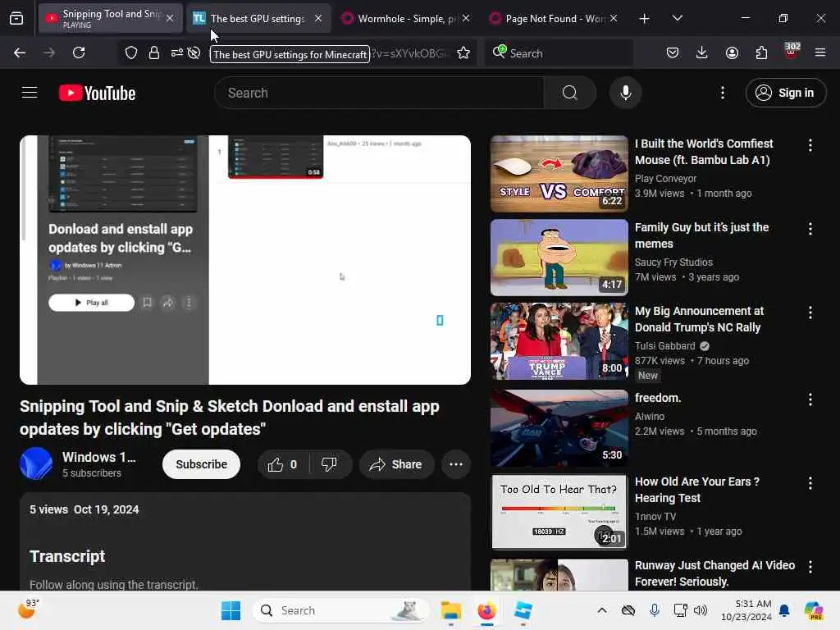
Task: Open the tracking protection shield panel
Action: 131,52
